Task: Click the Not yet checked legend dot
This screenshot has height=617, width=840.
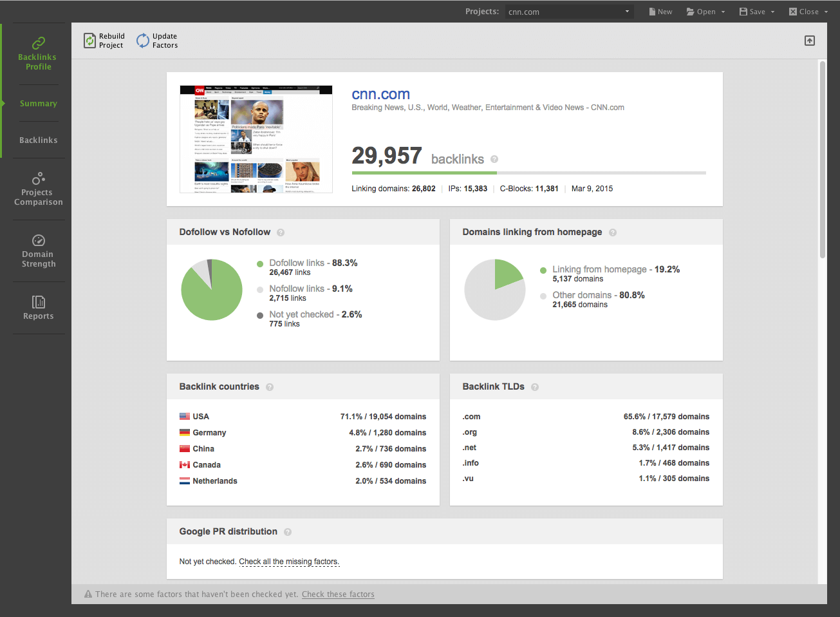Action: pos(260,316)
